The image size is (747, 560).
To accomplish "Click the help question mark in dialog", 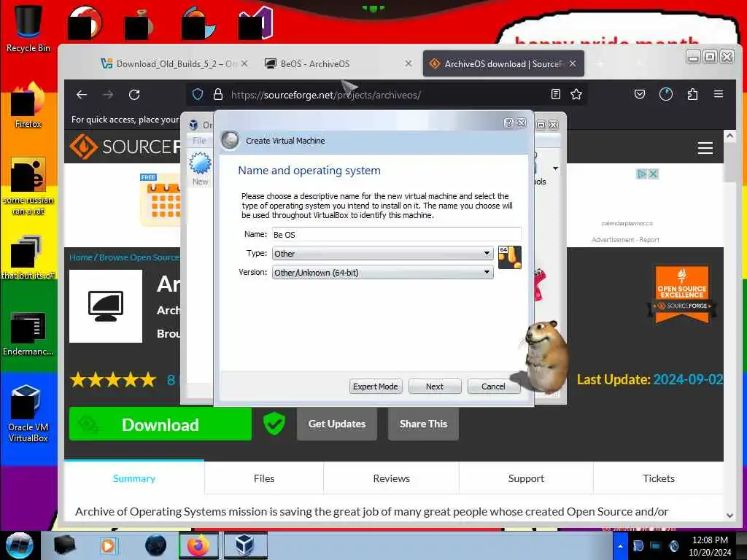I will 508,122.
